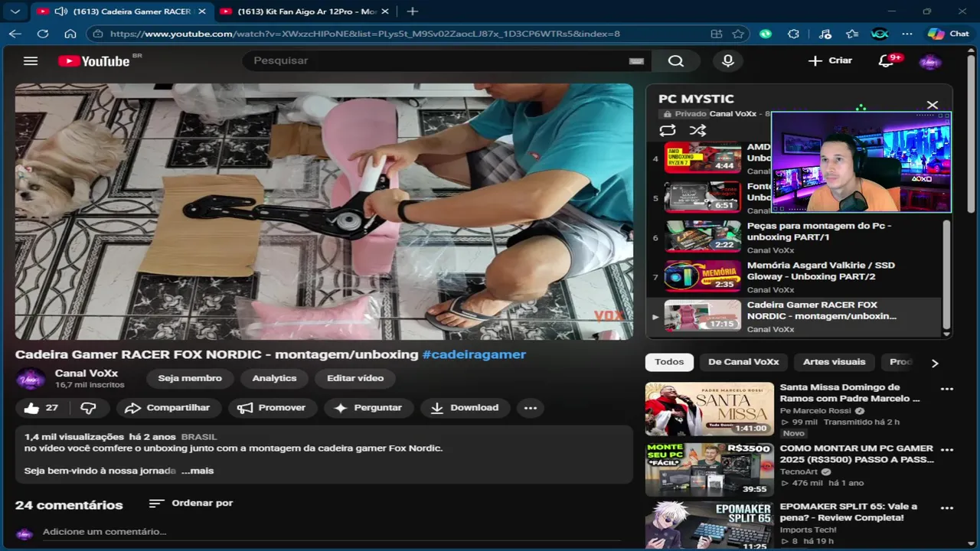
Task: Open COMO MONTAR UM PC GAMER thumbnail
Action: click(709, 470)
